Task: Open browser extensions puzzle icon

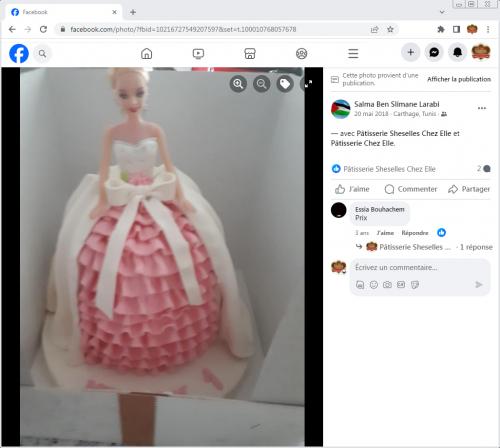Action: (441, 30)
